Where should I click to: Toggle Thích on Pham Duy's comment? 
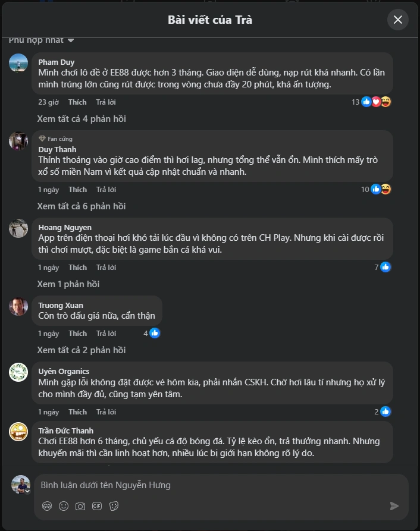(77, 102)
